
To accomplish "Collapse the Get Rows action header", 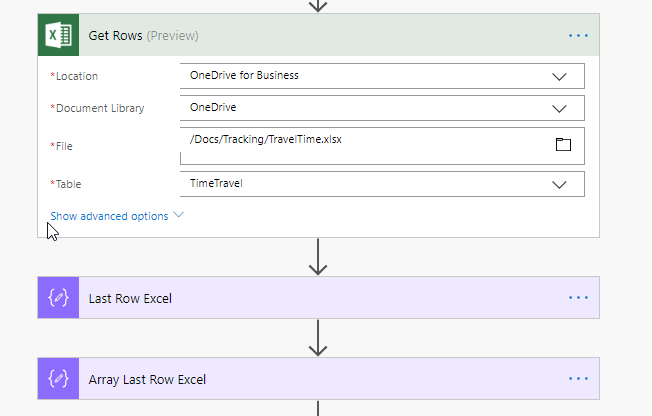I will point(300,35).
